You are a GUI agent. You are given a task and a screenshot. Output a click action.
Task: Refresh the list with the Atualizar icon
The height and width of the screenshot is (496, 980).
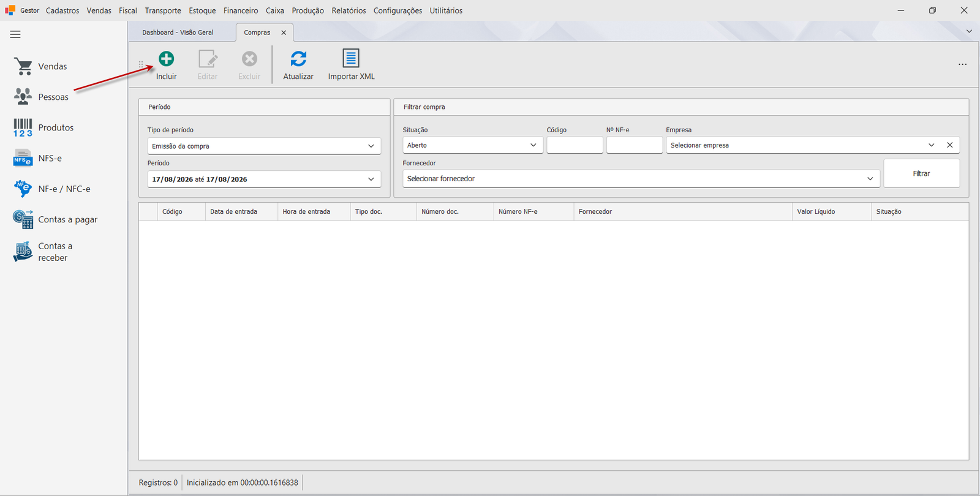point(298,59)
